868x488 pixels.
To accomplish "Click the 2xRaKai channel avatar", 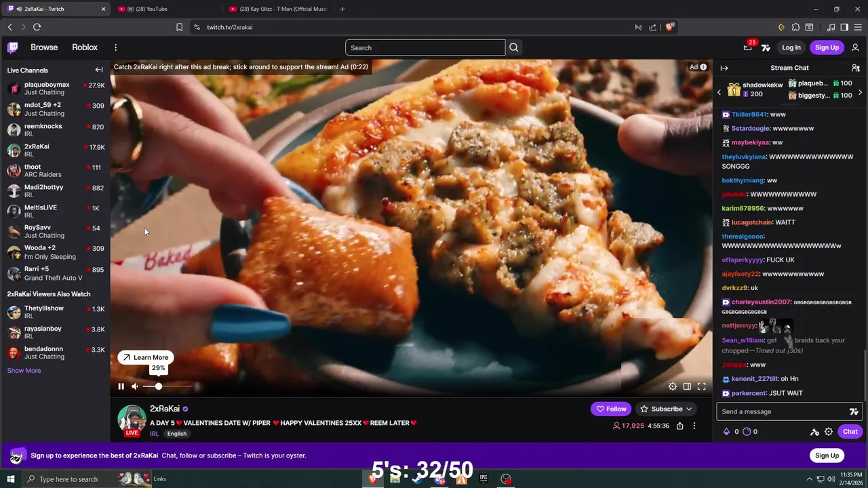I will [132, 420].
